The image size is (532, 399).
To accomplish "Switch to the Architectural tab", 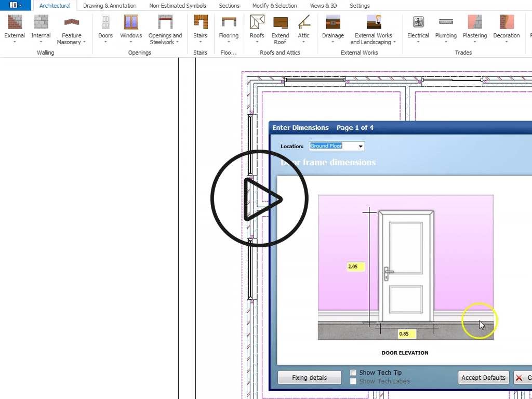I will 55,6.
